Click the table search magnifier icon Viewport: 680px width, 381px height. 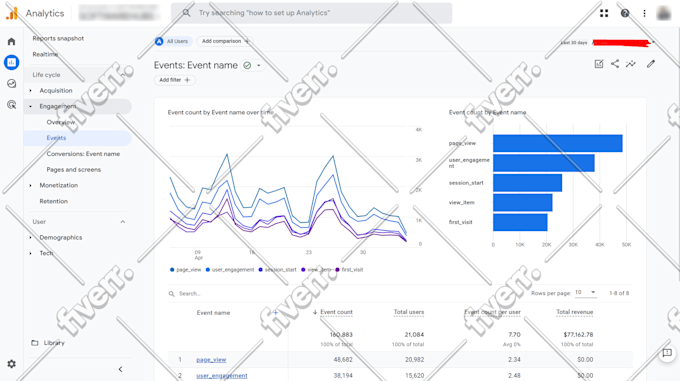tap(172, 294)
